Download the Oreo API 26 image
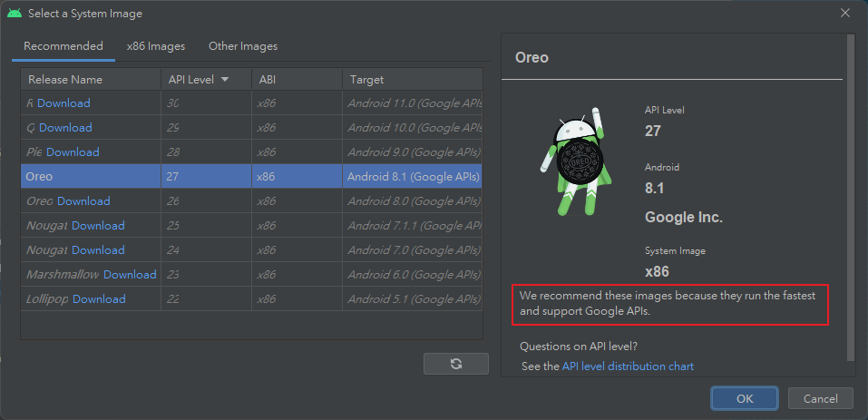868x420 pixels. coord(83,200)
